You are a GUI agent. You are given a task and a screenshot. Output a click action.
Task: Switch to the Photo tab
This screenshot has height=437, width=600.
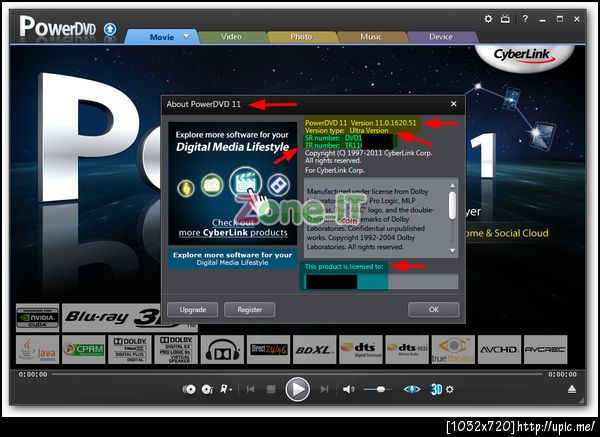(x=301, y=37)
